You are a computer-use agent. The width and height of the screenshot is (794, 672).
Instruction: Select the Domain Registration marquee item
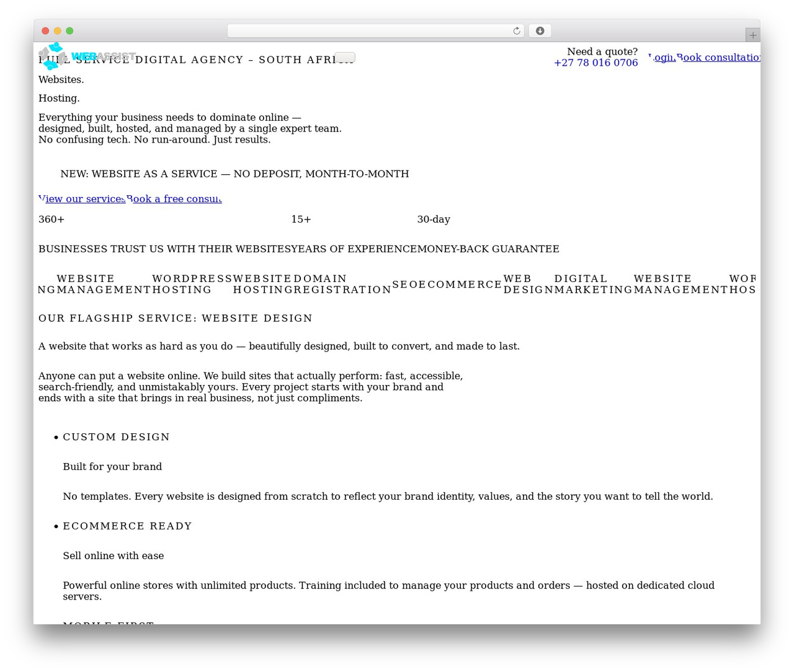(x=342, y=285)
